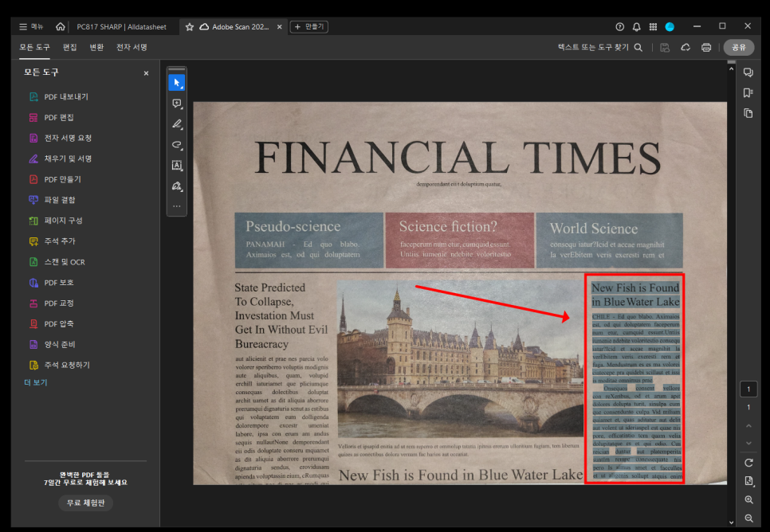Click the Pseudo-science heading in document
770x532 pixels.
click(x=293, y=226)
